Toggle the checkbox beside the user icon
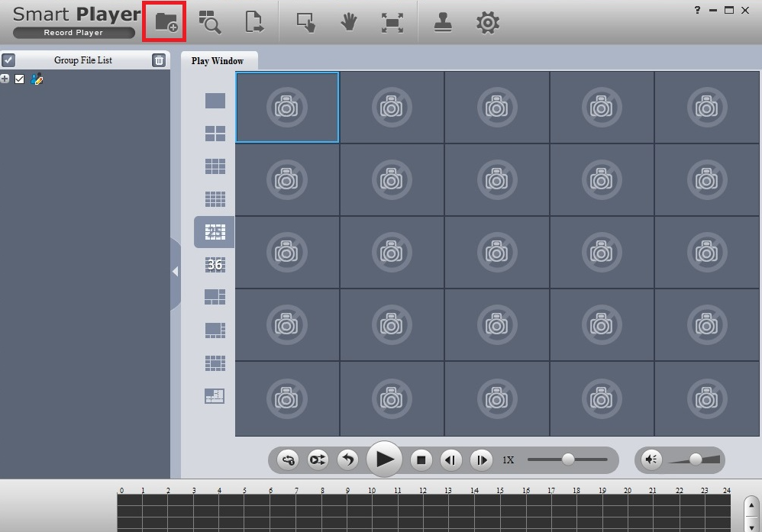Screen dimensions: 762x532 point(19,79)
